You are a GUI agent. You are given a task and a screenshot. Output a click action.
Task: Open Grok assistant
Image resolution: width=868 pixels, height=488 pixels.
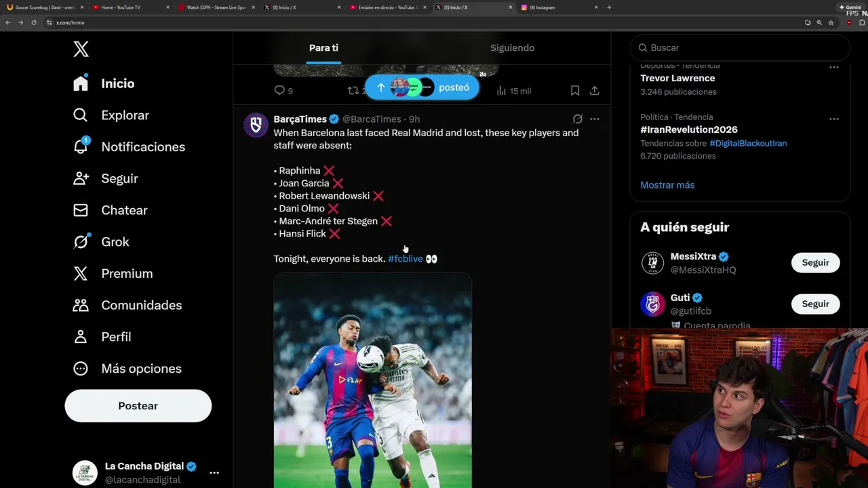point(101,242)
